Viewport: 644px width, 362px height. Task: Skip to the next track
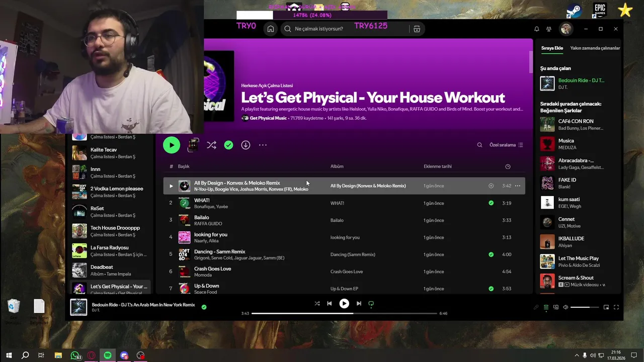359,304
